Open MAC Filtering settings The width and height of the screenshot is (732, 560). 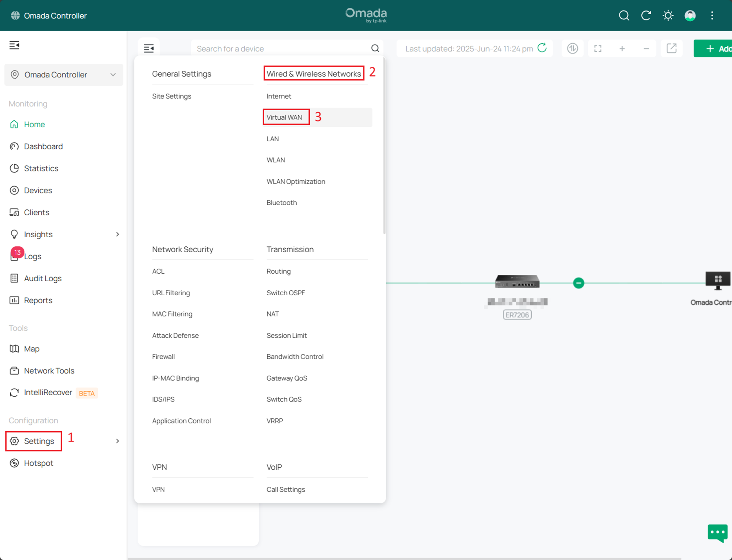point(172,314)
